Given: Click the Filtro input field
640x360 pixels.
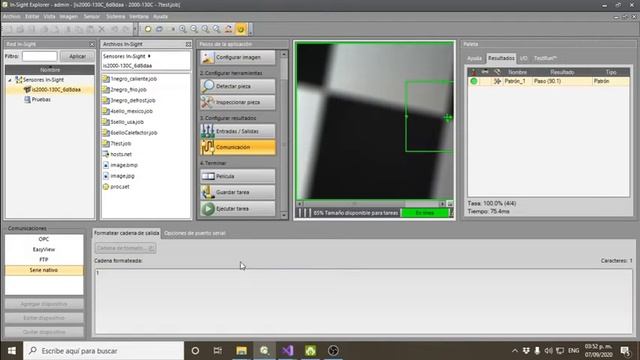Looking at the screenshot, I should point(40,56).
